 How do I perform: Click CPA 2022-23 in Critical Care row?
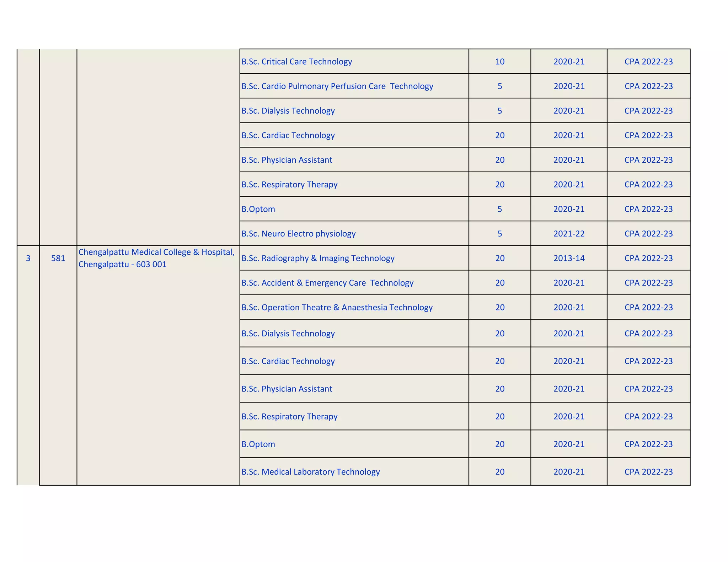pyautogui.click(x=648, y=61)
